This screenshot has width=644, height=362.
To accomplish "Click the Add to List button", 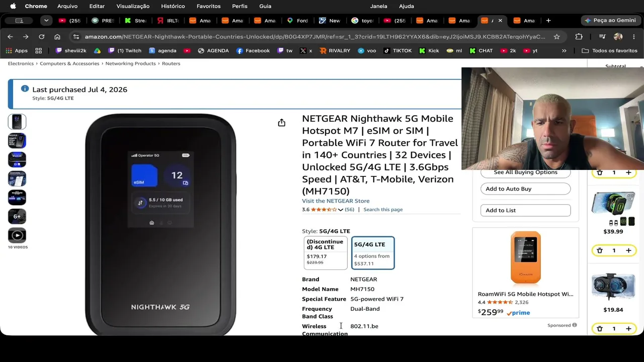I will pyautogui.click(x=526, y=210).
